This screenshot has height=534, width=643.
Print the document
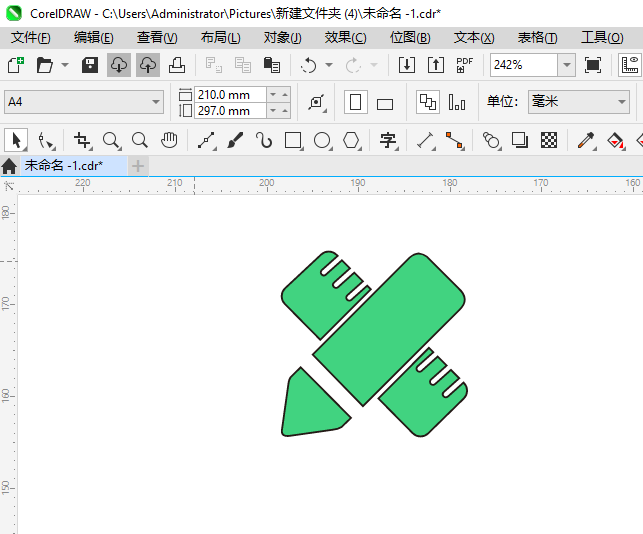(177, 65)
